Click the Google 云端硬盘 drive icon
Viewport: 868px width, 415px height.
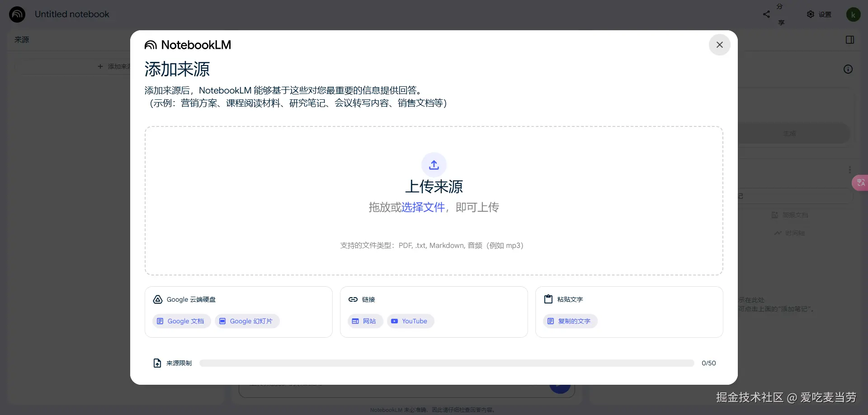coord(158,299)
